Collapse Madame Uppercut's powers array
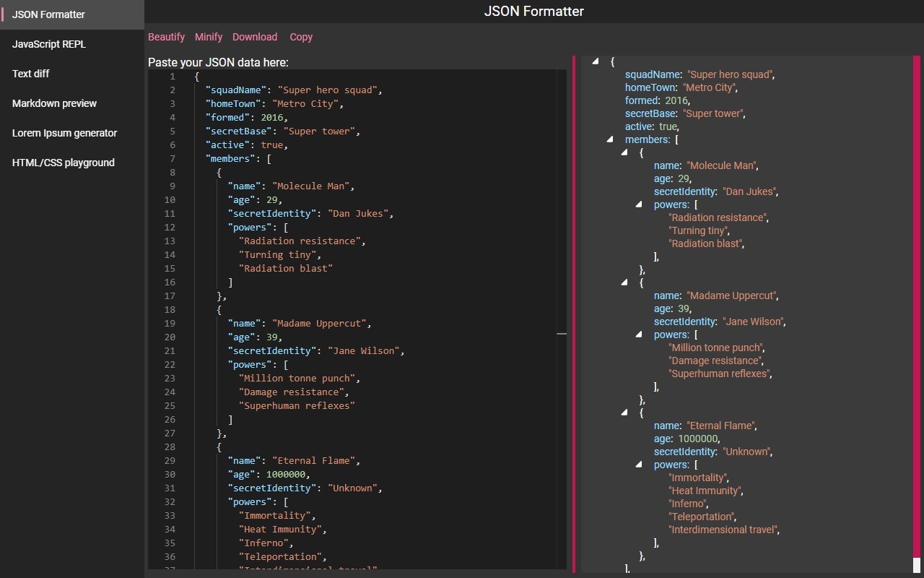 (638, 335)
